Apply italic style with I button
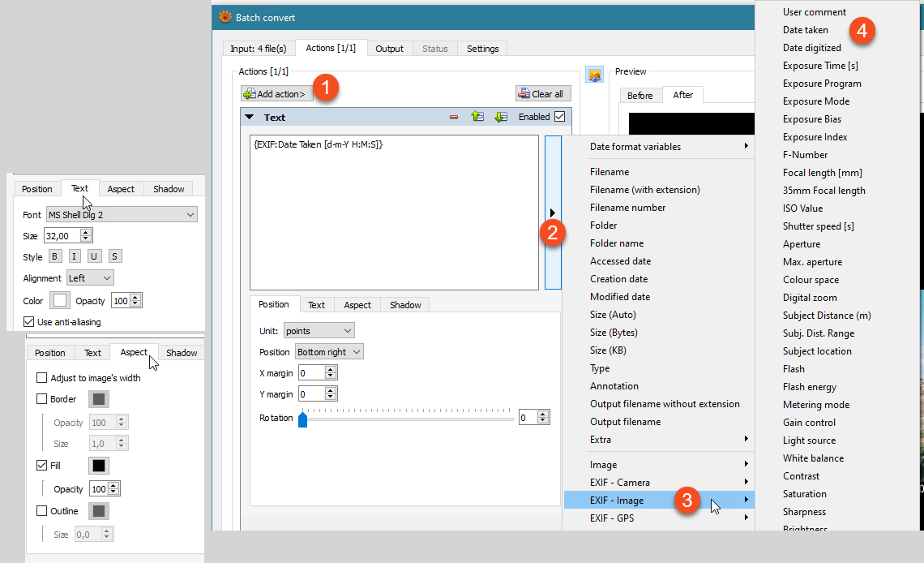This screenshot has width=924, height=563. 75,257
